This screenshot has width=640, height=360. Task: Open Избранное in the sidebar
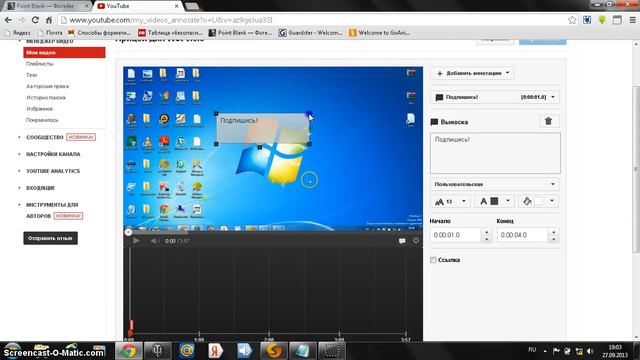39,109
